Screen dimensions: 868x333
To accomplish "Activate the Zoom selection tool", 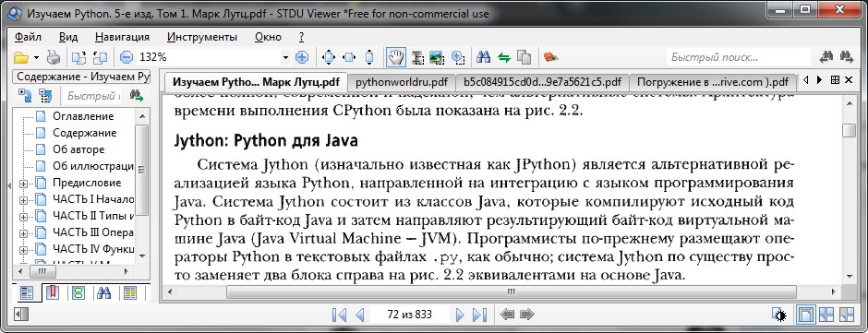I will click(457, 57).
